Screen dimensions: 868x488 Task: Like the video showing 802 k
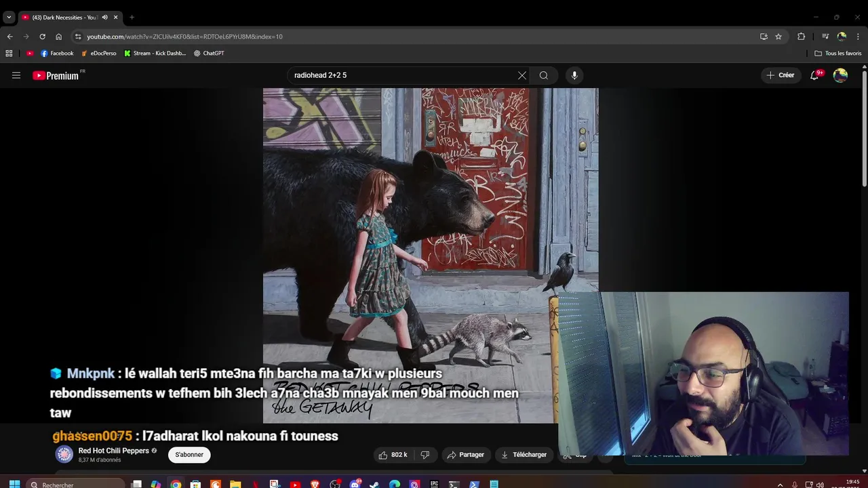(393, 455)
